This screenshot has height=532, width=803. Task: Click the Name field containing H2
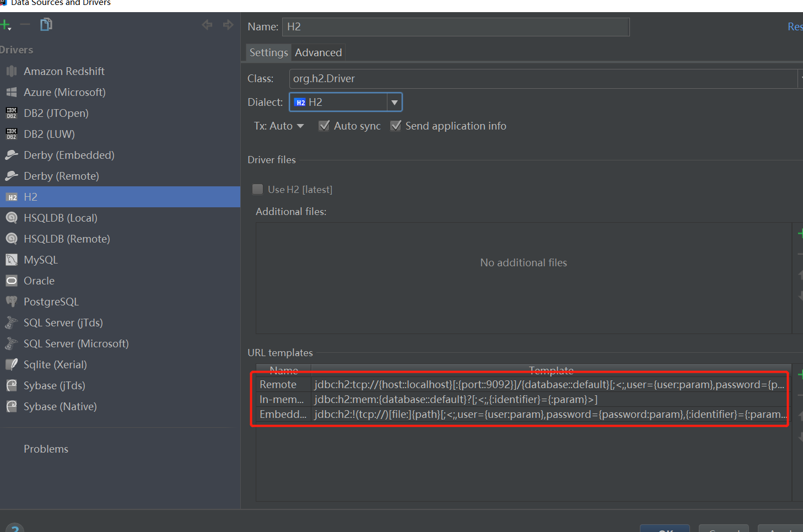click(x=456, y=26)
